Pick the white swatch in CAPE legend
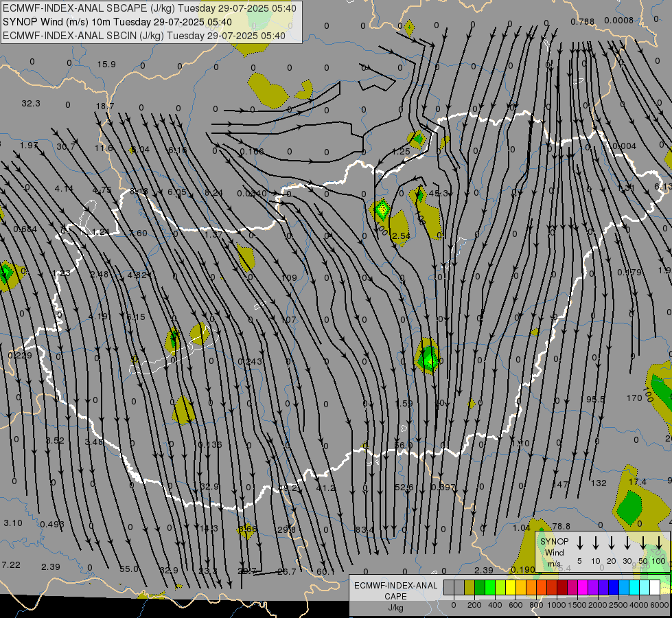672x618 pixels. (654, 588)
